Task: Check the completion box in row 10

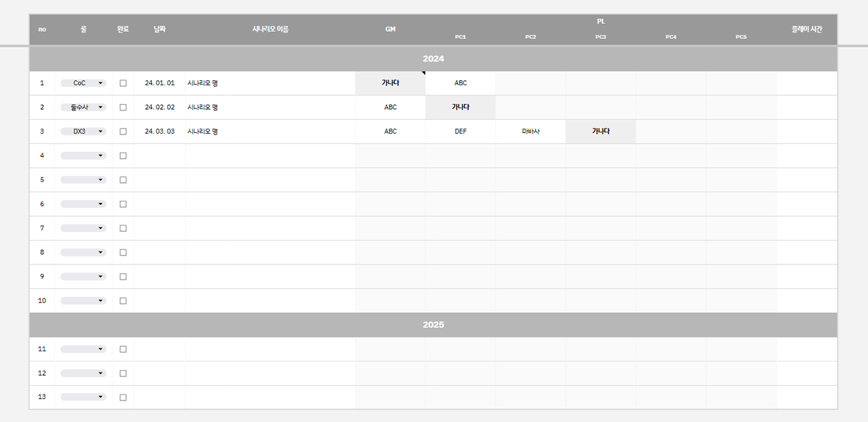Action: [x=123, y=301]
